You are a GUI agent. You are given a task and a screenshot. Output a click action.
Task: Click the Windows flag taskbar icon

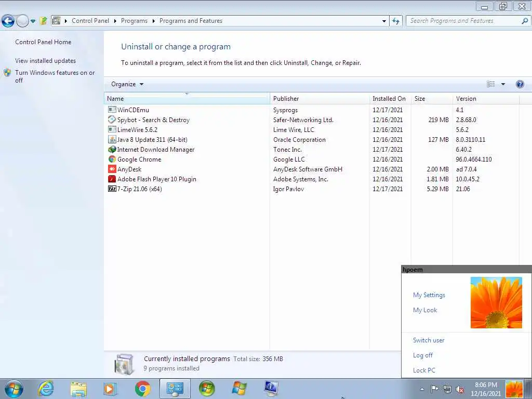click(x=239, y=389)
